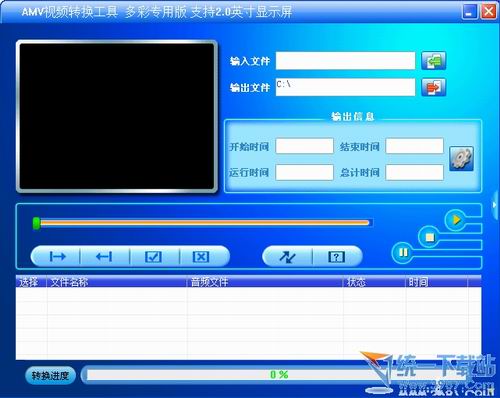Set start point with right-arrow icon
The width and height of the screenshot is (500, 398).
pyautogui.click(x=57, y=257)
